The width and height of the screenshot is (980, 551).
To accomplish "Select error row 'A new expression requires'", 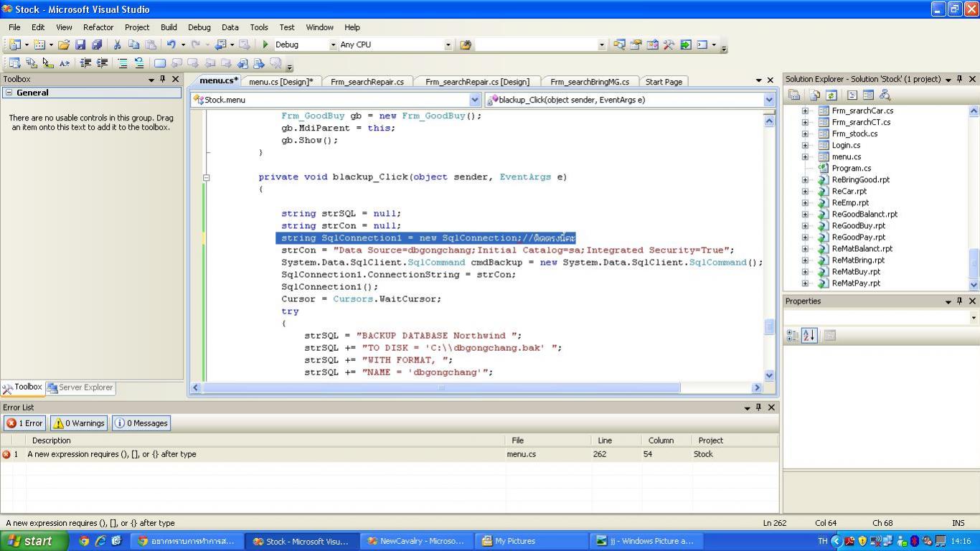I will pos(389,454).
